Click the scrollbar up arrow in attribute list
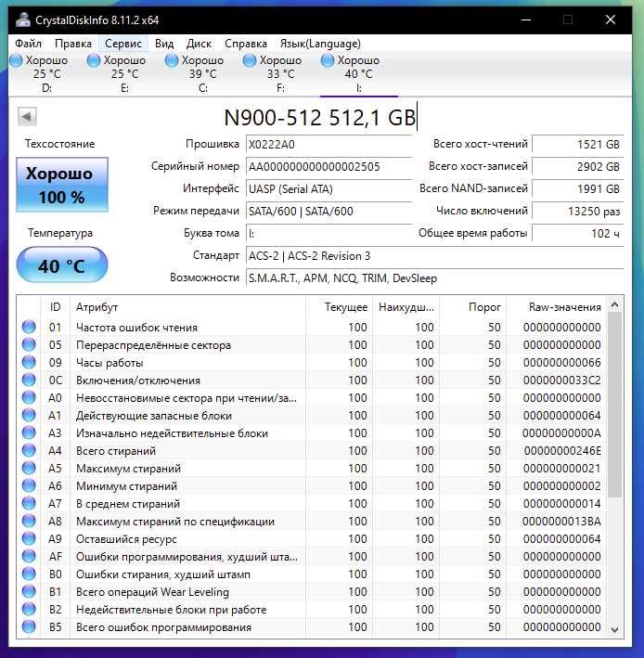644x658 pixels. (614, 304)
